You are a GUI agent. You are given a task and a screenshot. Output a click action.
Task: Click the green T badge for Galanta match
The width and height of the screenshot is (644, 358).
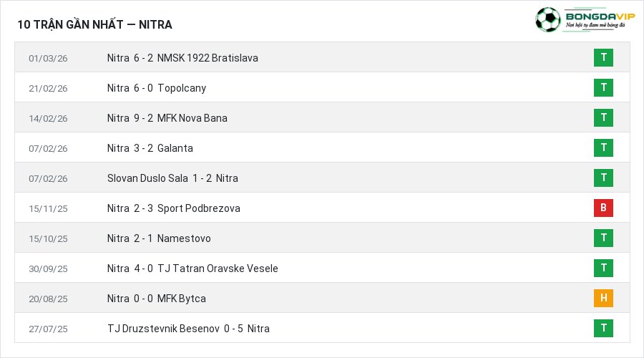click(603, 147)
